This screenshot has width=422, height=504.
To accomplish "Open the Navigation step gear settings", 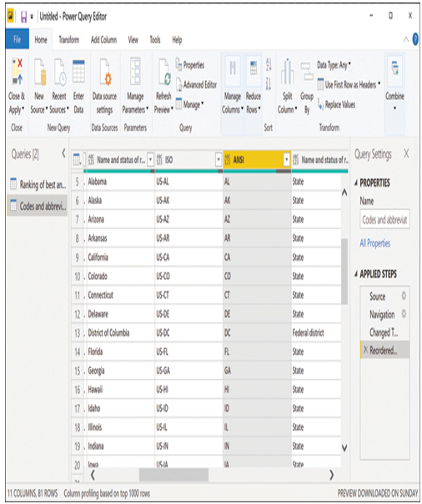I will tap(404, 314).
